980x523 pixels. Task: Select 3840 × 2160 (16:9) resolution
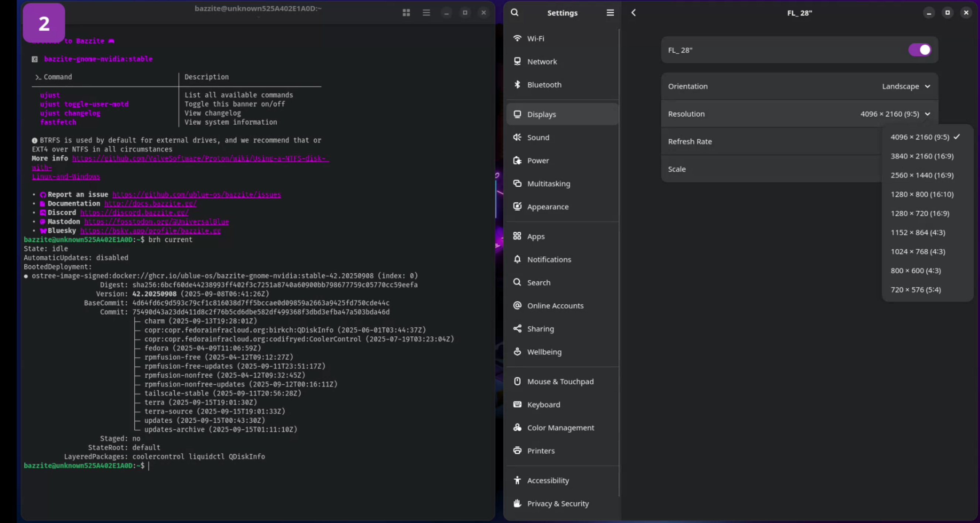tap(922, 156)
